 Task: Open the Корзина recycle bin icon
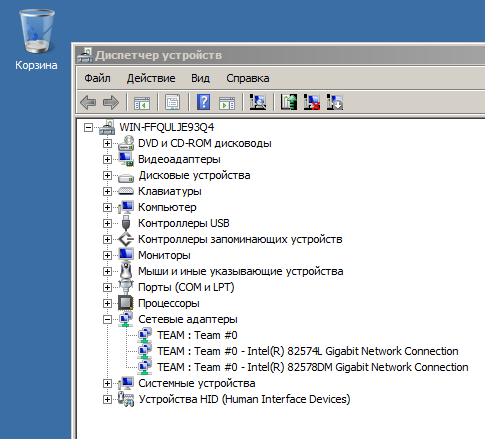click(36, 40)
